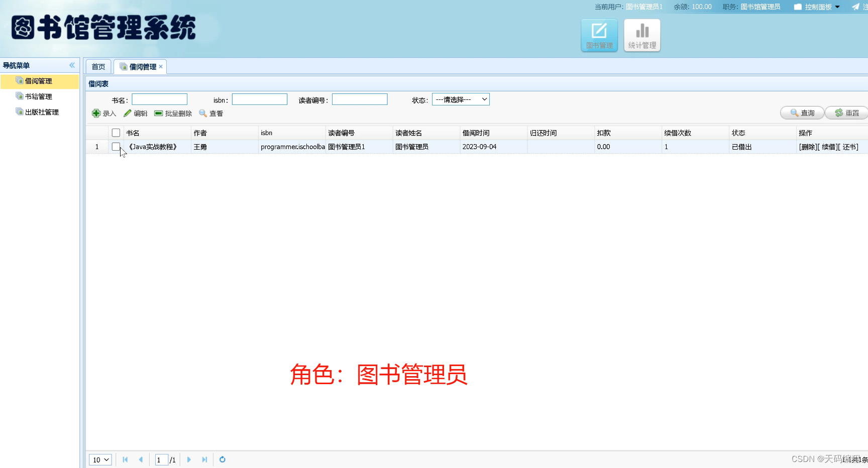Open the 统计管理 module icon
The height and width of the screenshot is (468, 868).
pyautogui.click(x=642, y=35)
